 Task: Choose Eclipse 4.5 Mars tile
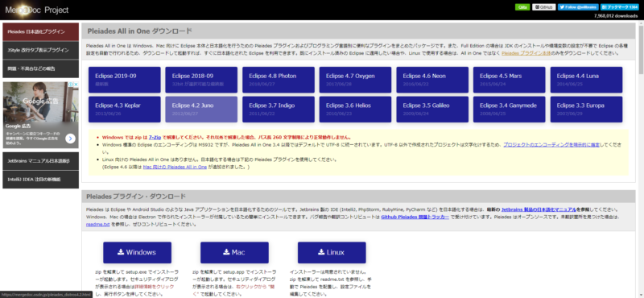(510, 80)
